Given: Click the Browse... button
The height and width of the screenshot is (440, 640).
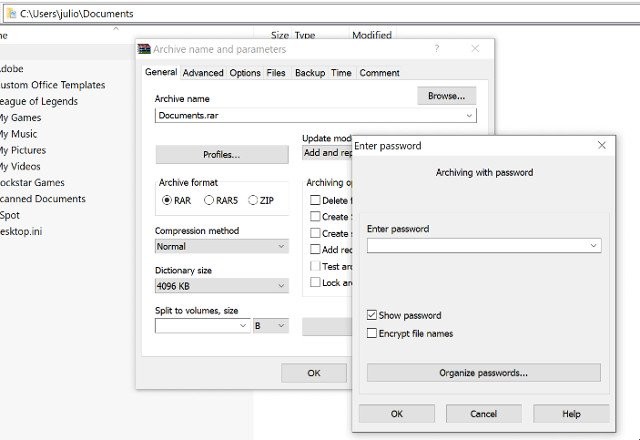Looking at the screenshot, I should coord(446,96).
